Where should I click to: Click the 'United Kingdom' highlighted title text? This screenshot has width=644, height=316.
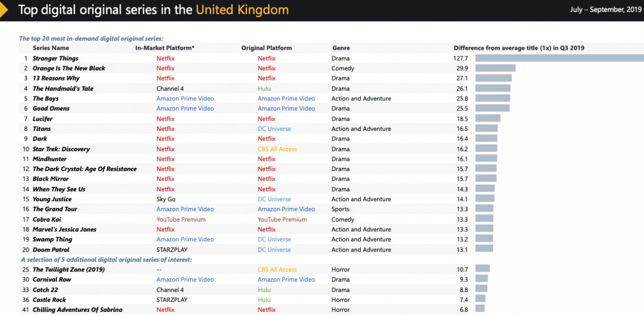(x=242, y=10)
